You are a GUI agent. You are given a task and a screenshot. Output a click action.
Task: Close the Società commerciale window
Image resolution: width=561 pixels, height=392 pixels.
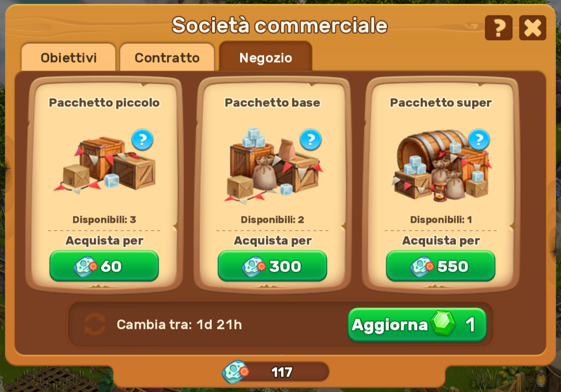[x=533, y=28]
